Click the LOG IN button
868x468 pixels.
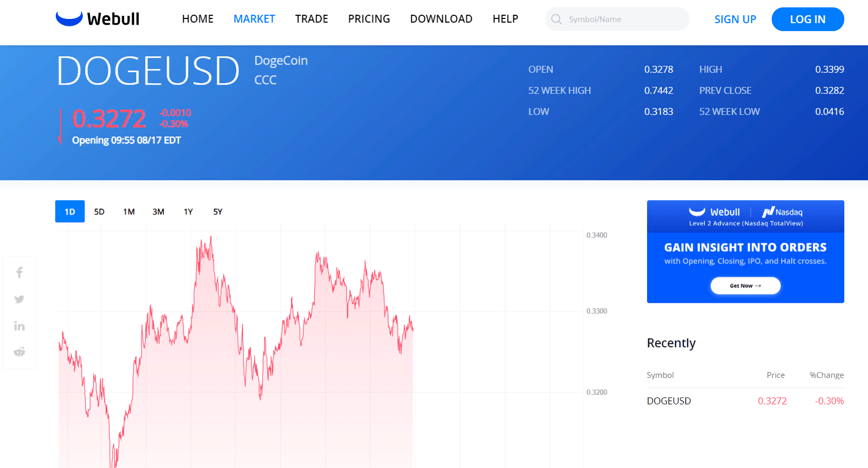click(x=808, y=19)
